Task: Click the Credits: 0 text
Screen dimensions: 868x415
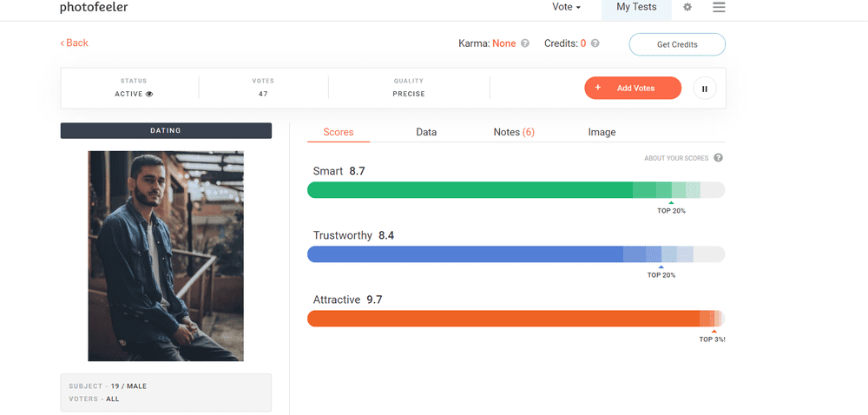Action: (x=565, y=43)
